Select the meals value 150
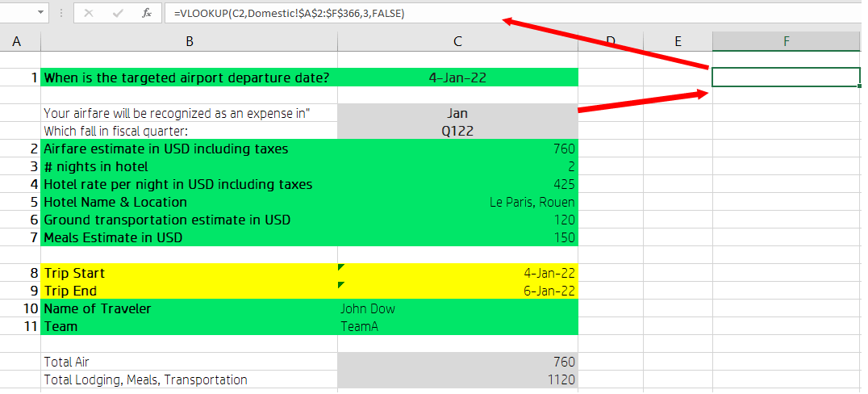This screenshot has height=394, width=868. pyautogui.click(x=458, y=237)
